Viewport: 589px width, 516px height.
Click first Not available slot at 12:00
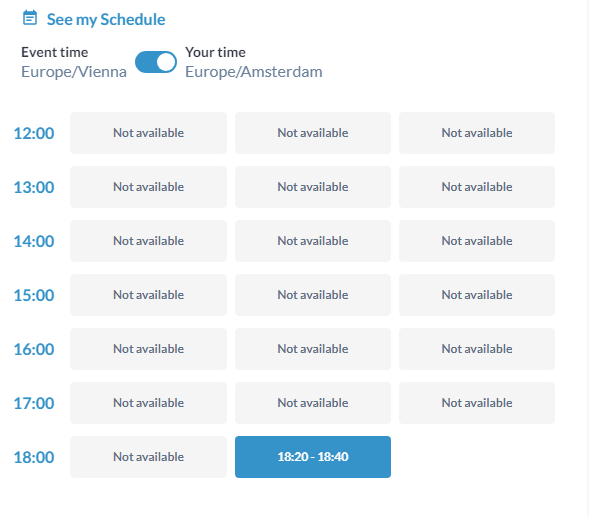point(148,133)
